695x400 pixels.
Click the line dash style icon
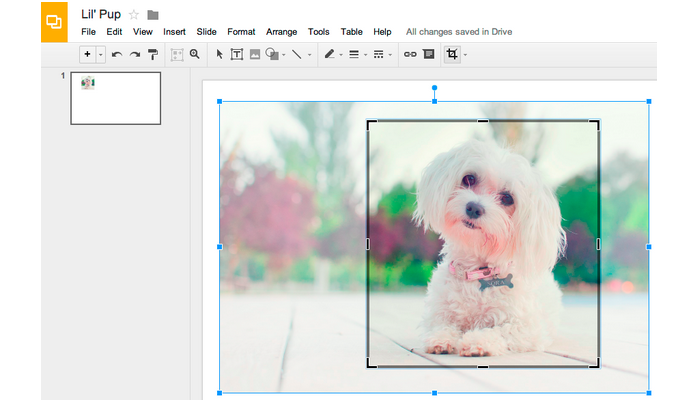378,55
